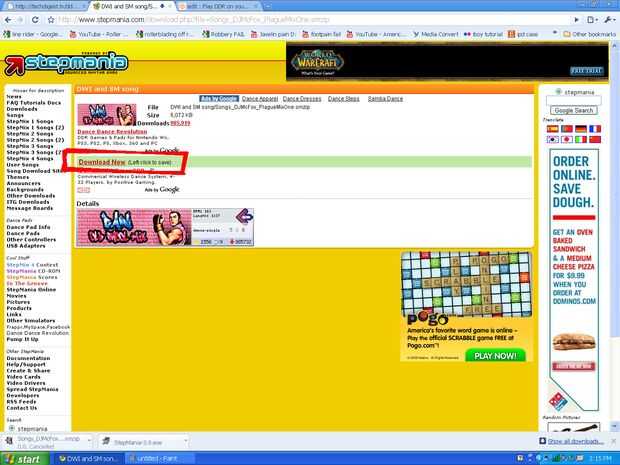Select the 'DWI and SM son' taskbar button

click(x=89, y=459)
